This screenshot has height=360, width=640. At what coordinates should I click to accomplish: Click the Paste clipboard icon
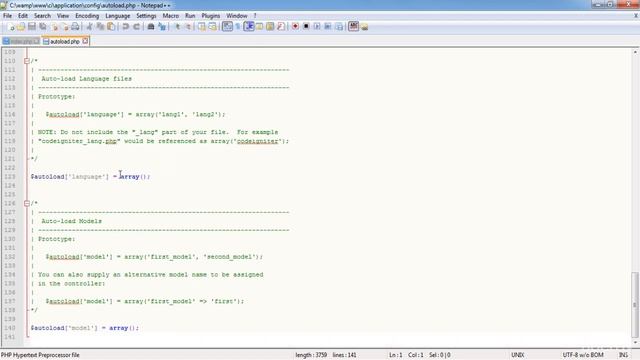(x=111, y=27)
